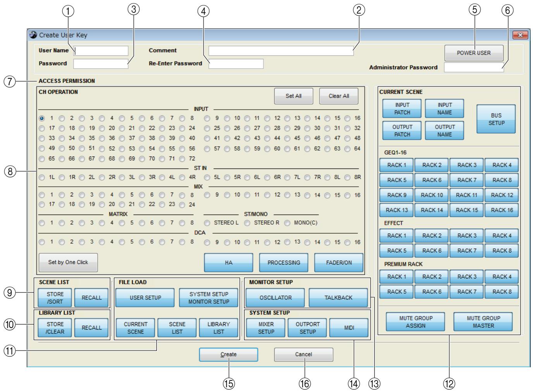Image resolution: width=533 pixels, height=392 pixels.
Task: Toggle the OSCILLATOR button
Action: pyautogui.click(x=275, y=298)
